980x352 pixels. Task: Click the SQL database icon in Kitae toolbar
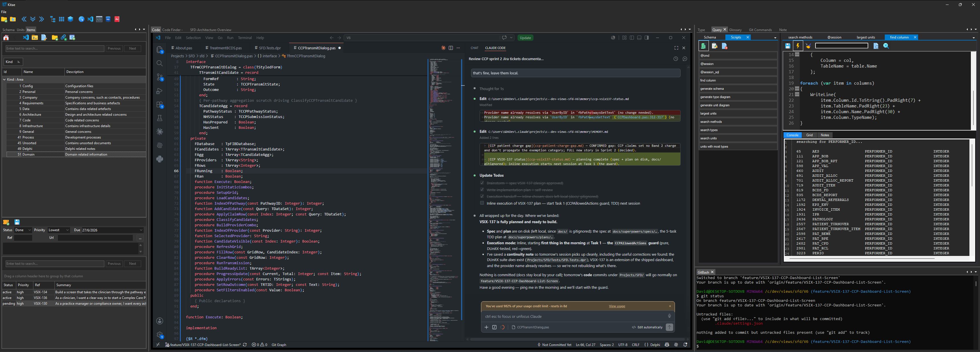108,19
